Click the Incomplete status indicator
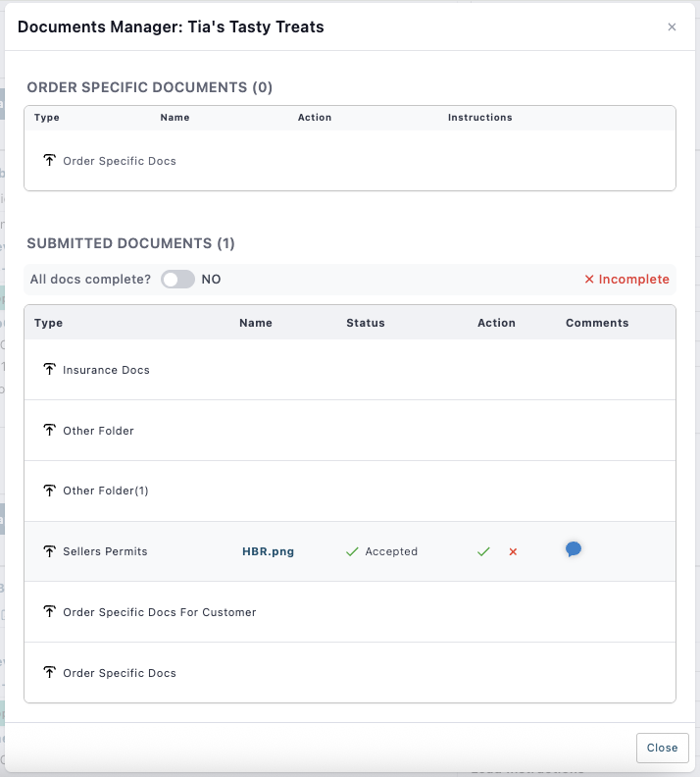 [626, 280]
